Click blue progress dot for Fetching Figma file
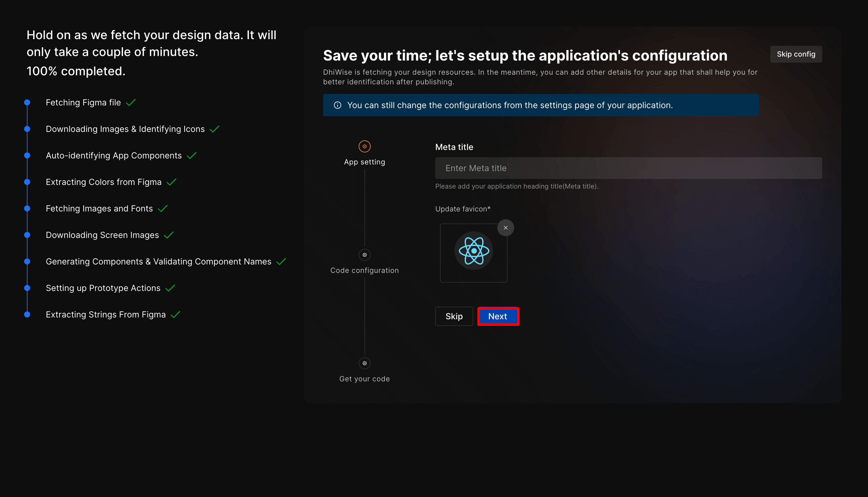This screenshot has height=497, width=868. 27,102
